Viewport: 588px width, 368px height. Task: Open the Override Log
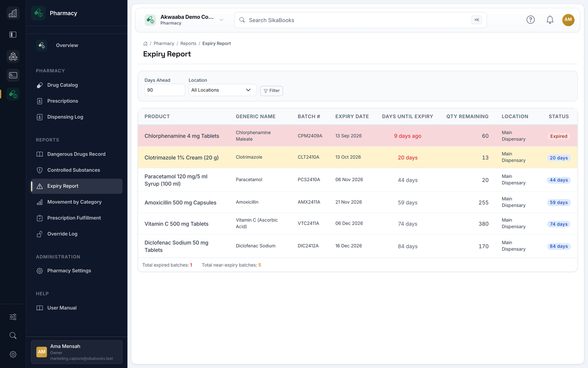(77, 234)
